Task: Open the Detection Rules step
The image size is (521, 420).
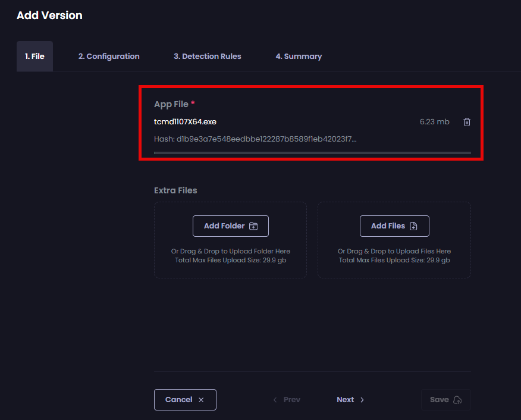Action: (207, 56)
